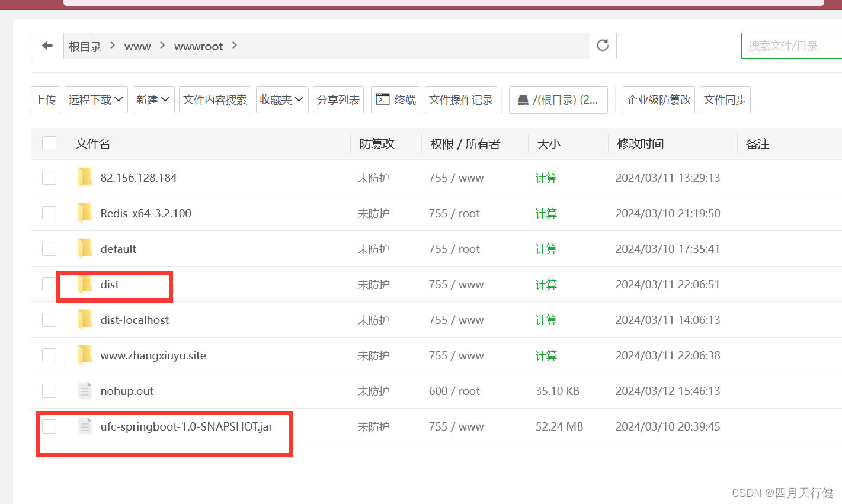Click the default folder icon
The width and height of the screenshot is (842, 504).
(85, 249)
